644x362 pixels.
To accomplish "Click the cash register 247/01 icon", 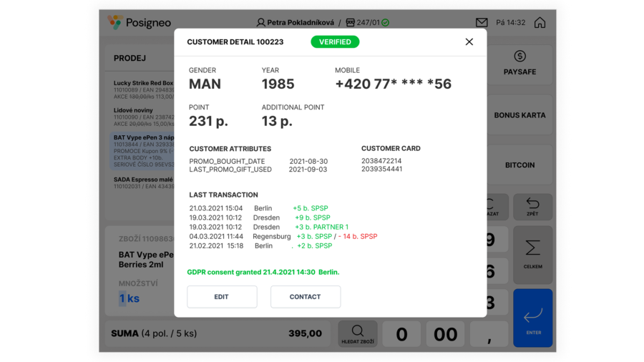I will pyautogui.click(x=350, y=23).
